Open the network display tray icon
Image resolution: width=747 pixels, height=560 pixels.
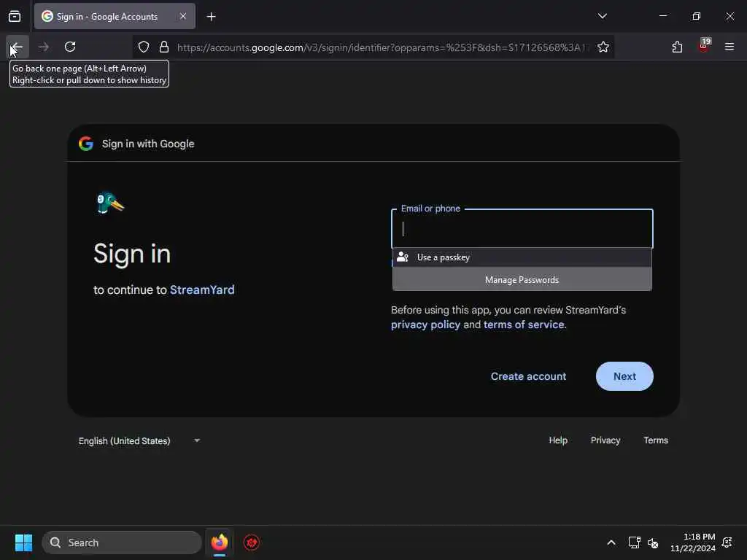(x=634, y=542)
